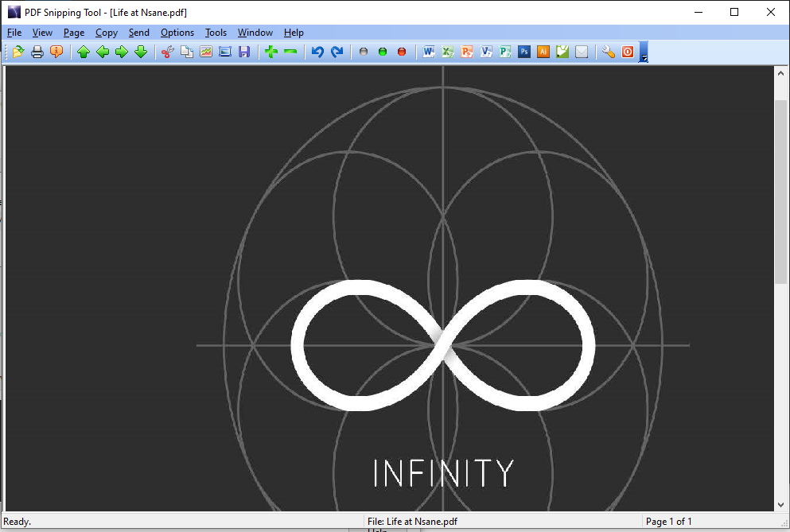Click the Open file folder icon
The width and height of the screenshot is (790, 532).
pyautogui.click(x=18, y=52)
